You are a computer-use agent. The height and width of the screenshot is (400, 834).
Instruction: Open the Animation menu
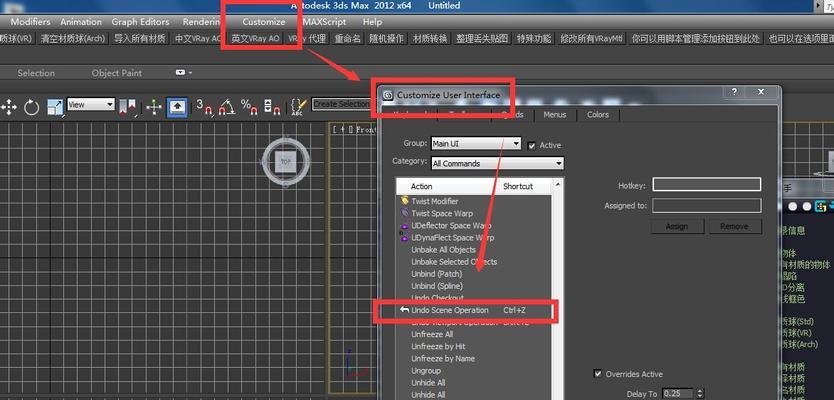(81, 22)
